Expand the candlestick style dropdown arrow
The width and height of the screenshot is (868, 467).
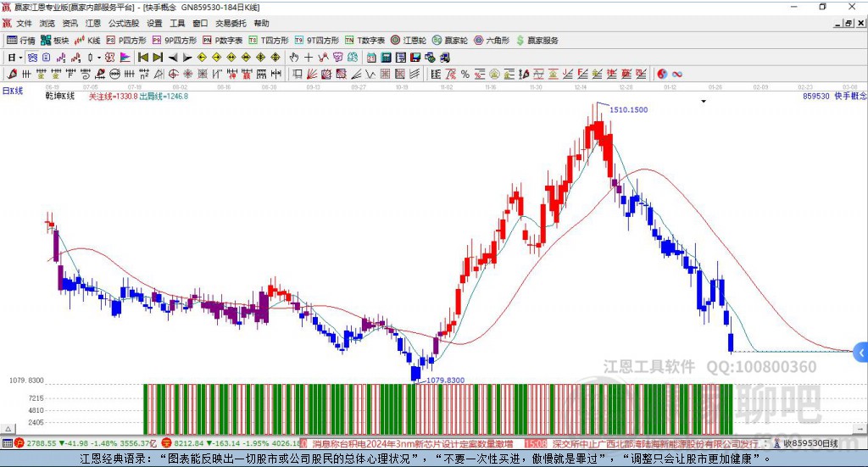click(99, 58)
